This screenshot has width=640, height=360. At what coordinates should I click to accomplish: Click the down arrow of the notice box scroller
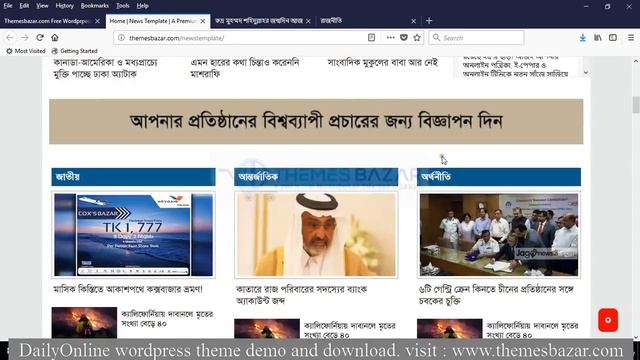[x=586, y=73]
